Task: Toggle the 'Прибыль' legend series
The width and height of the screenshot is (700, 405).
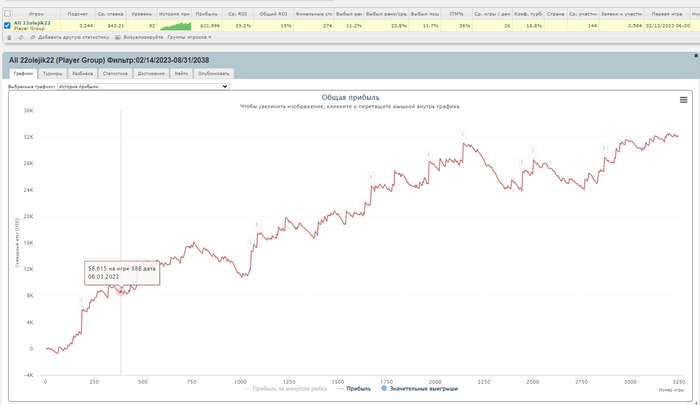Action: (x=354, y=389)
